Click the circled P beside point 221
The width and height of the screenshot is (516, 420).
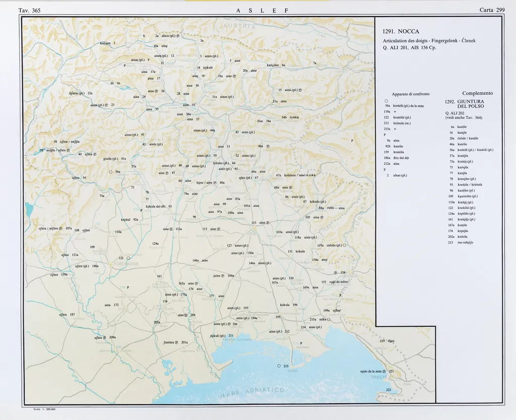384,372
